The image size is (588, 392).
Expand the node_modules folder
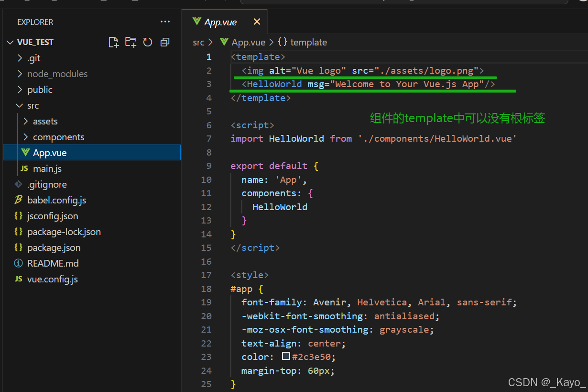click(x=21, y=74)
